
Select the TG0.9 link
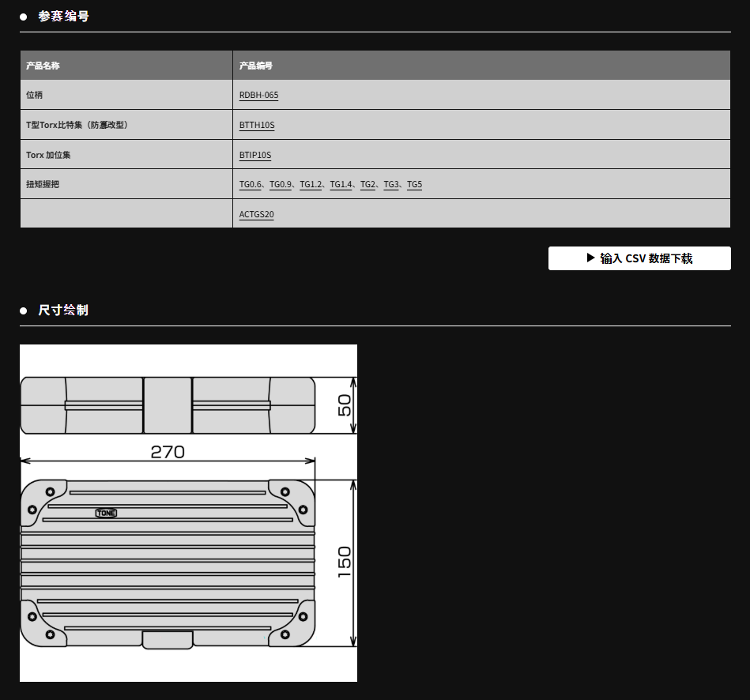pos(281,184)
